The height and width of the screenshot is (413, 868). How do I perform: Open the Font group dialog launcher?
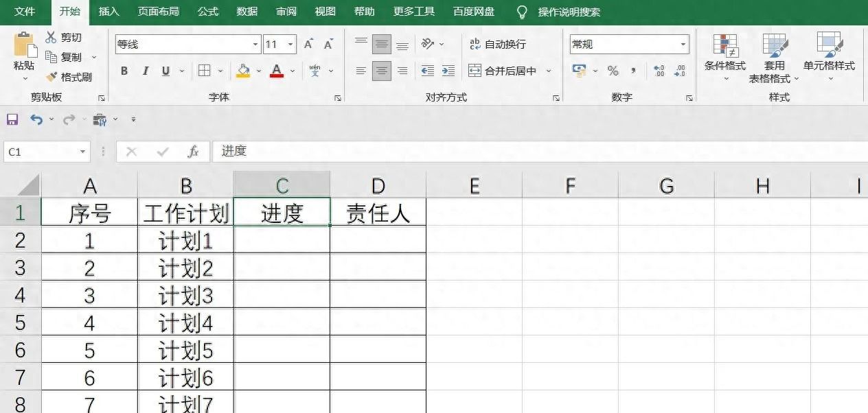338,98
